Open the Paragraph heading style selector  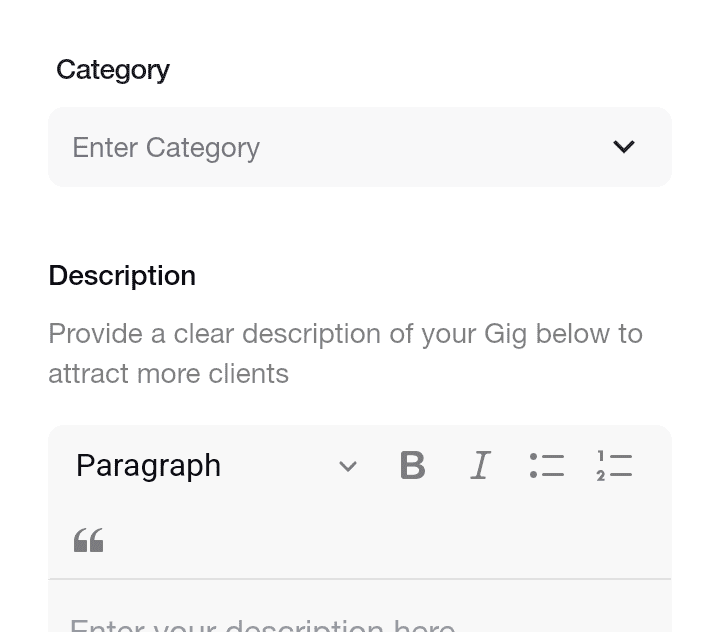(216, 465)
